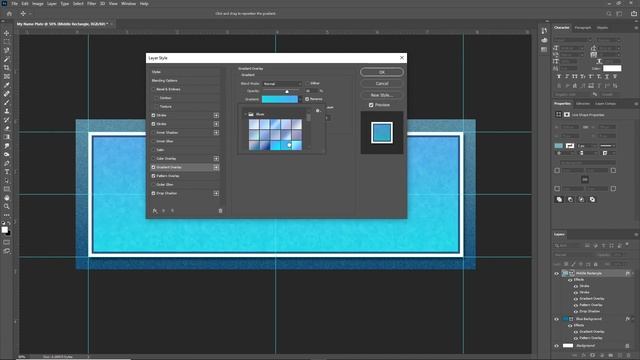Click the gradient preview swatch
The width and height of the screenshot is (640, 360).
(x=280, y=99)
